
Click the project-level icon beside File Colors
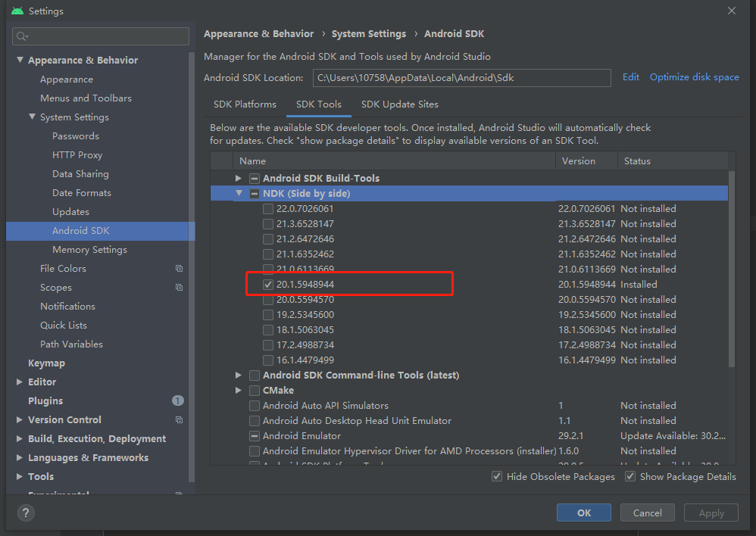[x=179, y=269]
